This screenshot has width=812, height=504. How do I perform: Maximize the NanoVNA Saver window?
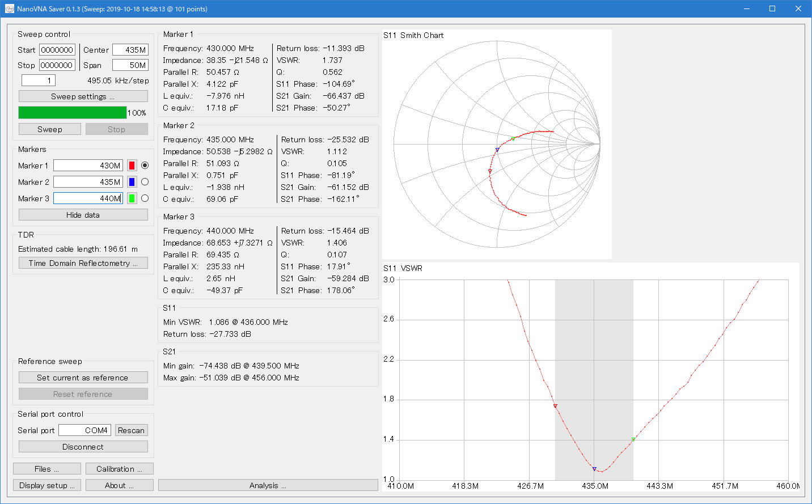[x=772, y=9]
